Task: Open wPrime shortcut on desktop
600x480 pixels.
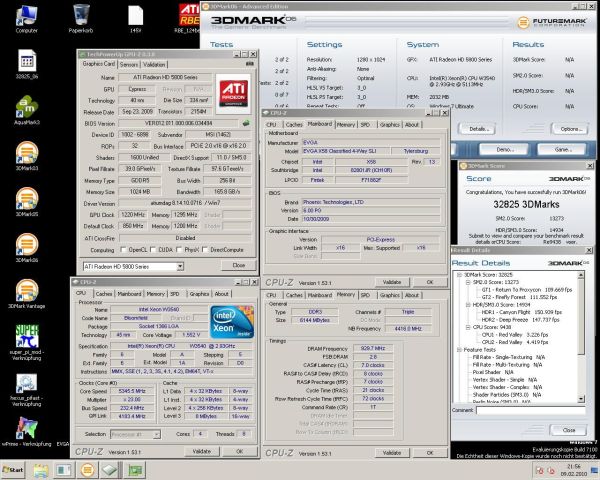Action: (x=27, y=432)
